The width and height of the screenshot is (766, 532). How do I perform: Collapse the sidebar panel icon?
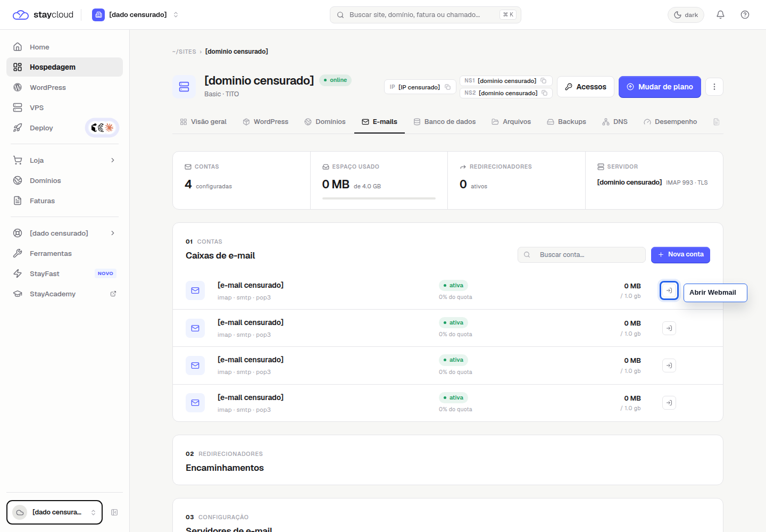tap(114, 512)
